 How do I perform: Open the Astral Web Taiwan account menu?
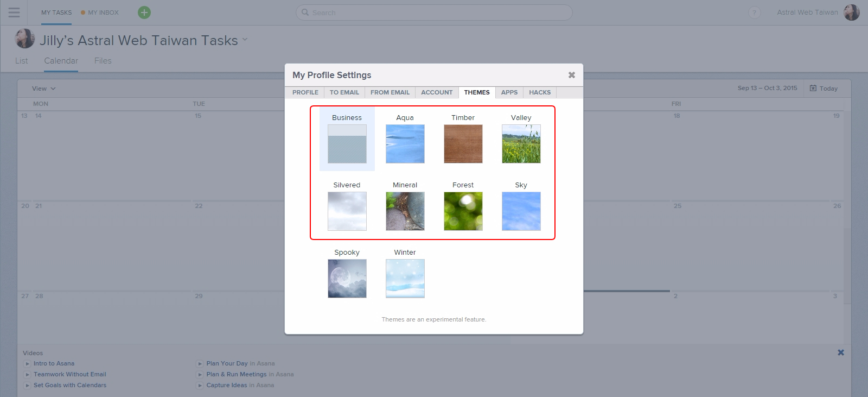pyautogui.click(x=807, y=12)
